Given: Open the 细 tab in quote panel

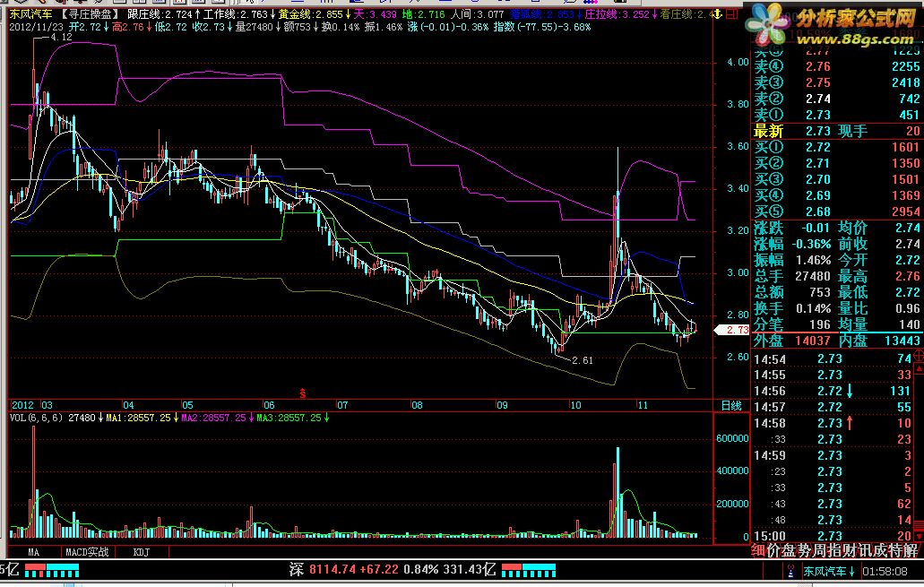Looking at the screenshot, I should pos(758,550).
